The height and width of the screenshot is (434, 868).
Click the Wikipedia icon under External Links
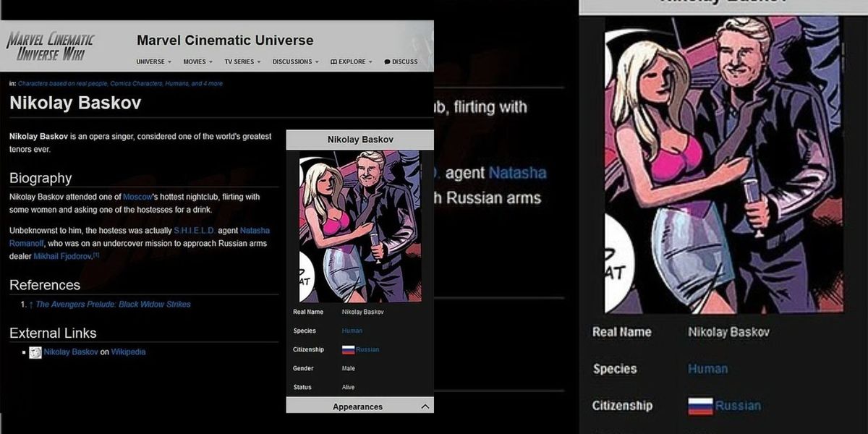pos(35,352)
